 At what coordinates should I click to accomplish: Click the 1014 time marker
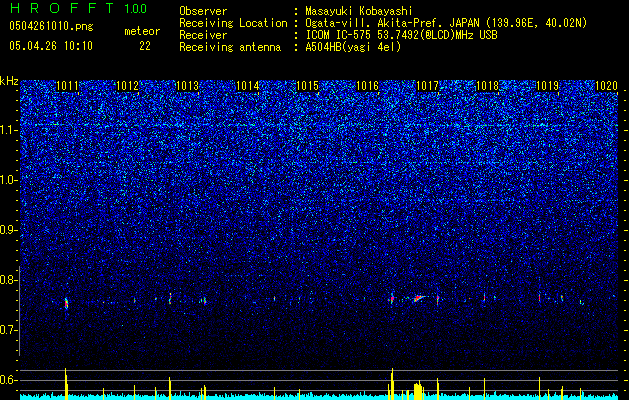248,86
